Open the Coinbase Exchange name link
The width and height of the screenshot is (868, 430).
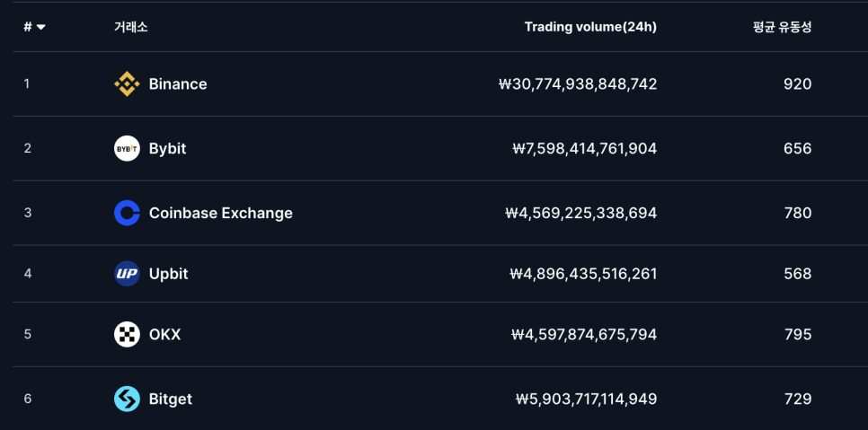tap(221, 213)
